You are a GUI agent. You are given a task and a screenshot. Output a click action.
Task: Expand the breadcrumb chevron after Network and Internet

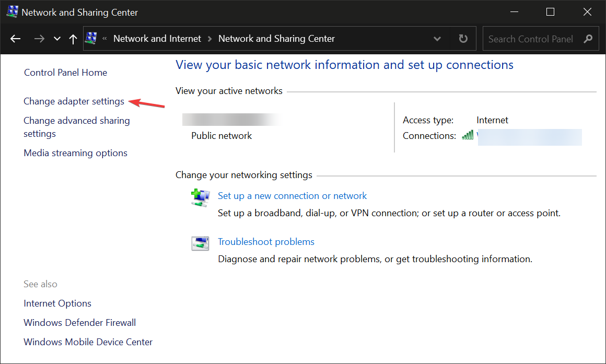click(209, 39)
